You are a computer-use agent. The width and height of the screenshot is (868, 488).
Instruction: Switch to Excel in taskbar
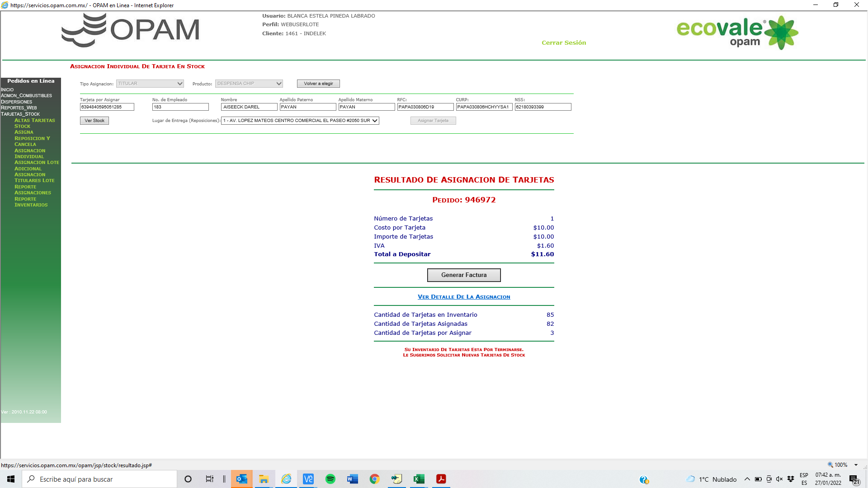(x=419, y=479)
